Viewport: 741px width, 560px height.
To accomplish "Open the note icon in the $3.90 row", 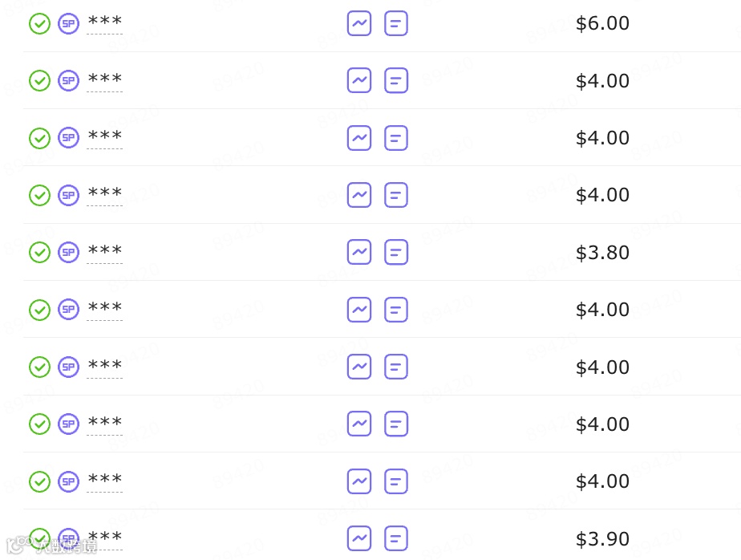I will coord(396,538).
